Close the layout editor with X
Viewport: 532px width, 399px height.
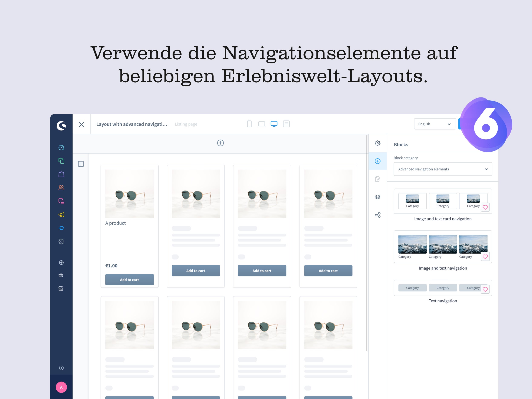(82, 124)
